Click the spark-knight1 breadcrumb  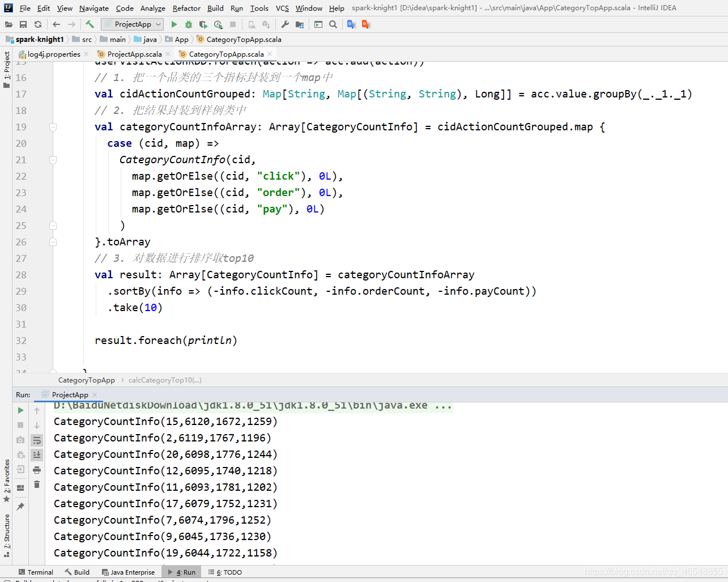tap(35, 40)
